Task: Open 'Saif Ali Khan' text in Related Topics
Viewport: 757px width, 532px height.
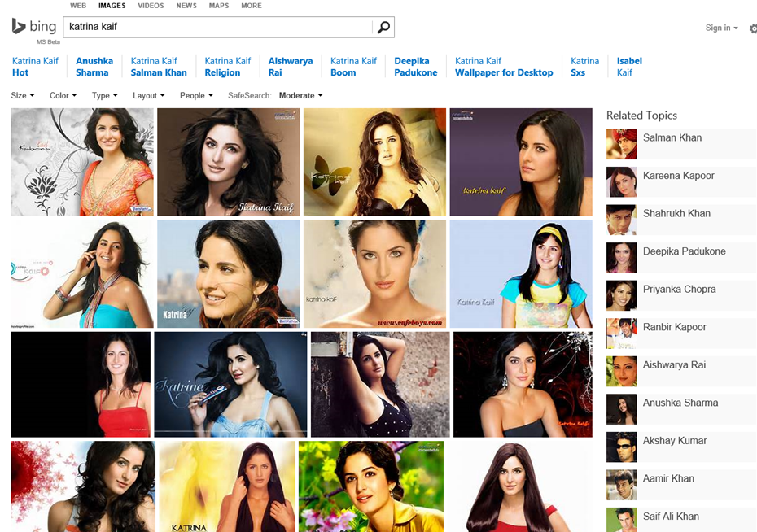Action: pyautogui.click(x=671, y=517)
